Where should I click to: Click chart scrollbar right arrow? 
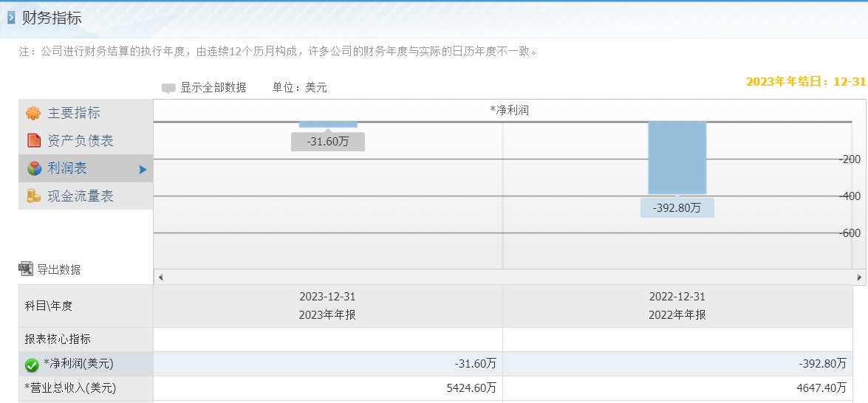pyautogui.click(x=859, y=278)
